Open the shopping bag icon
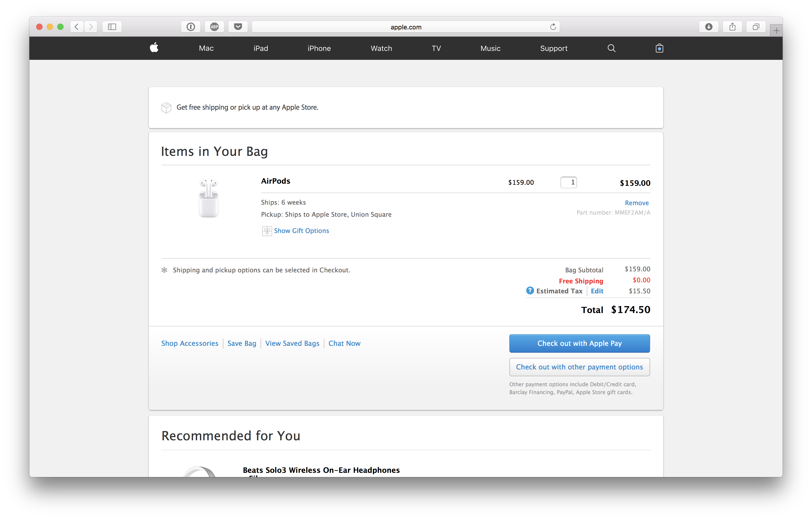 point(659,48)
